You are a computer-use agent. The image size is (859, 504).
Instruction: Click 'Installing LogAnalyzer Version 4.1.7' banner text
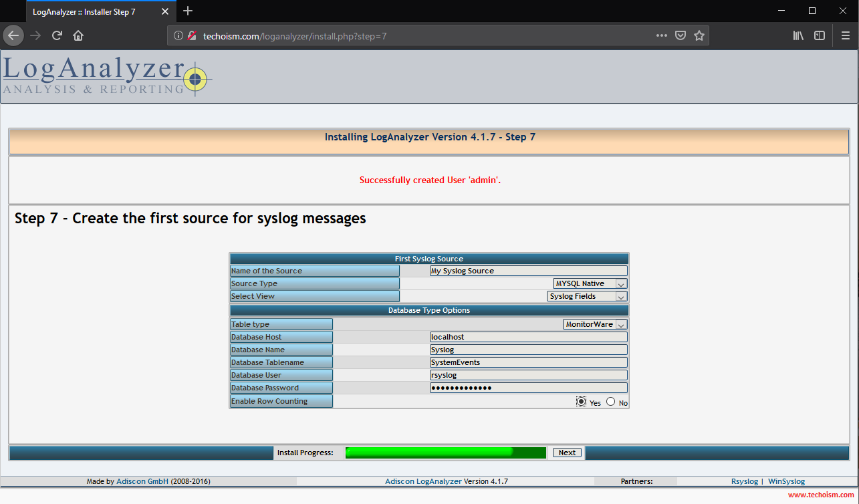[x=430, y=137]
